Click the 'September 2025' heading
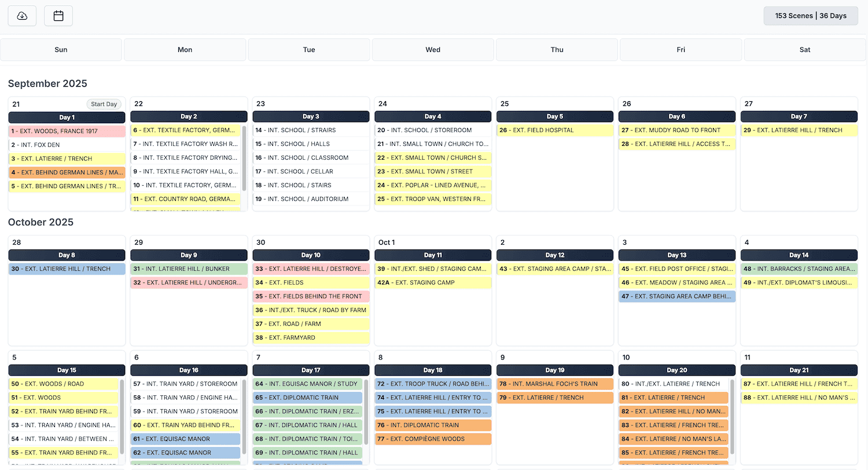Screen dimensions: 868x470 click(x=47, y=83)
